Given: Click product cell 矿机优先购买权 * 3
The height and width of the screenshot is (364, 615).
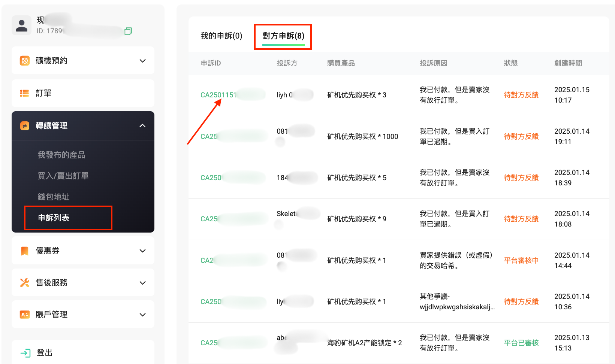Looking at the screenshot, I should tap(357, 95).
